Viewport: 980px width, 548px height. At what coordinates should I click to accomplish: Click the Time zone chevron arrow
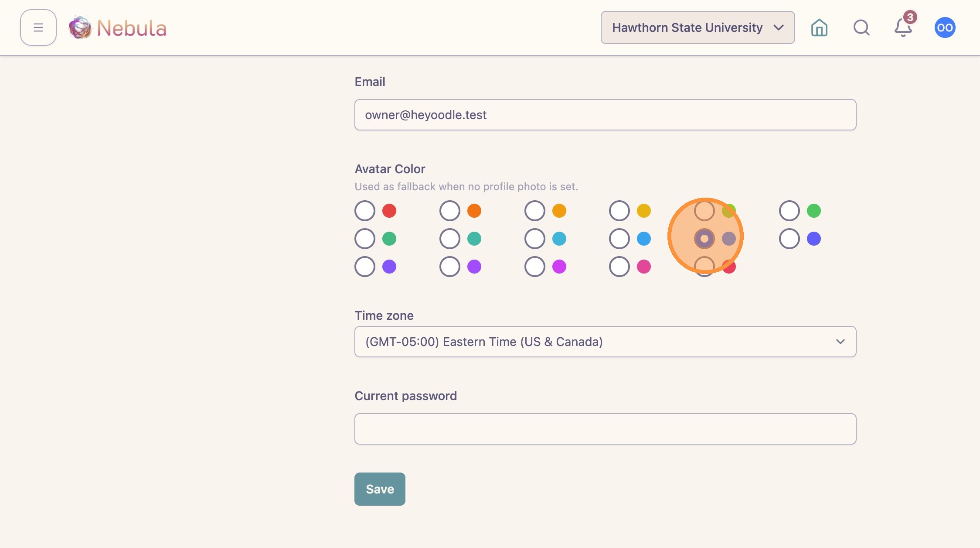840,342
